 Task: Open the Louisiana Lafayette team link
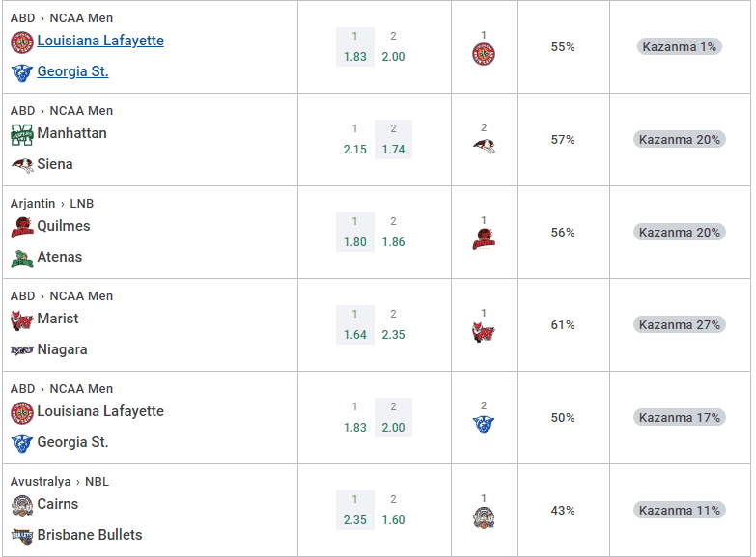tap(100, 41)
